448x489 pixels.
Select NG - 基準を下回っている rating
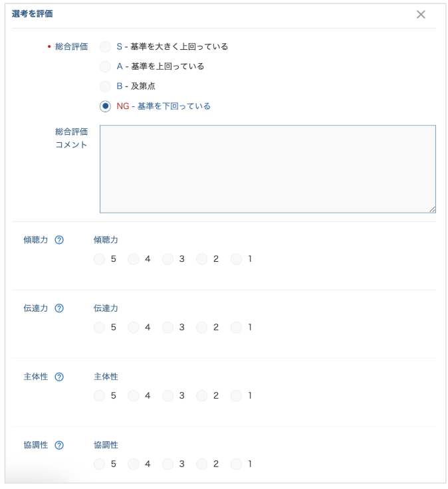(105, 106)
